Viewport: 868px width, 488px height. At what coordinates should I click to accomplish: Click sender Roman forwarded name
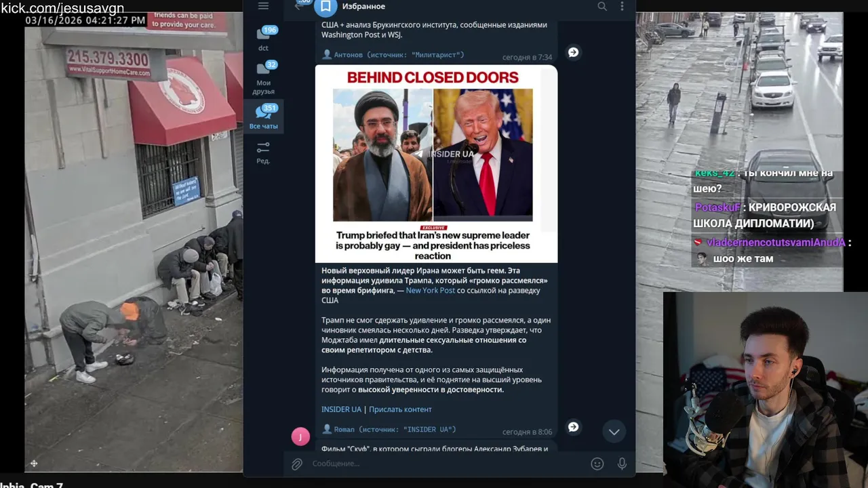[344, 430]
